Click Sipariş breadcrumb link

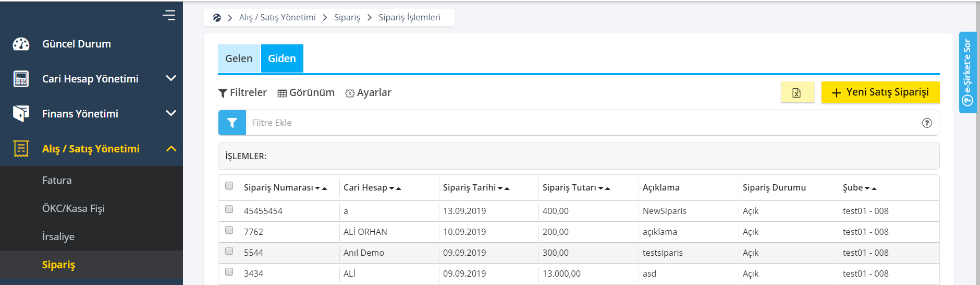[x=347, y=17]
